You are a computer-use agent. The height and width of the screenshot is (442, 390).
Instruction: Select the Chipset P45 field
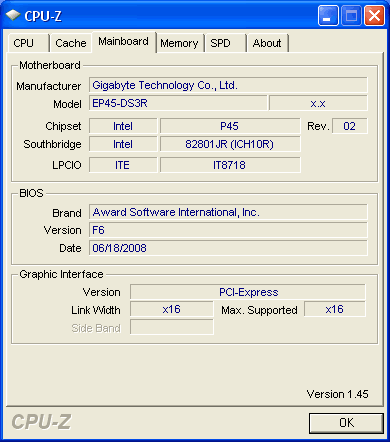[230, 126]
